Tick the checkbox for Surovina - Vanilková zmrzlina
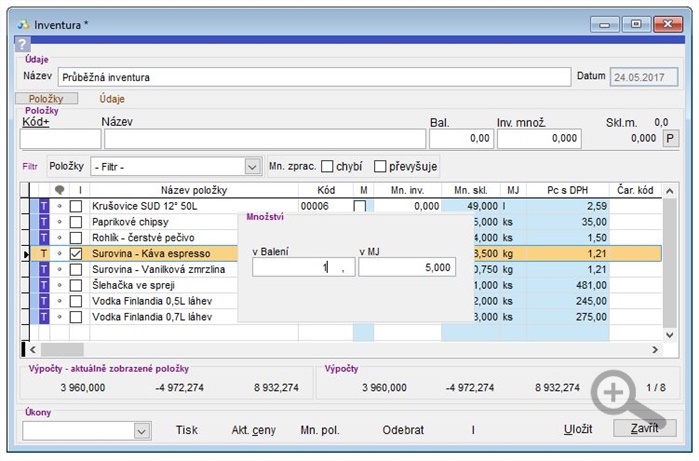699x461 pixels. pos(76,269)
